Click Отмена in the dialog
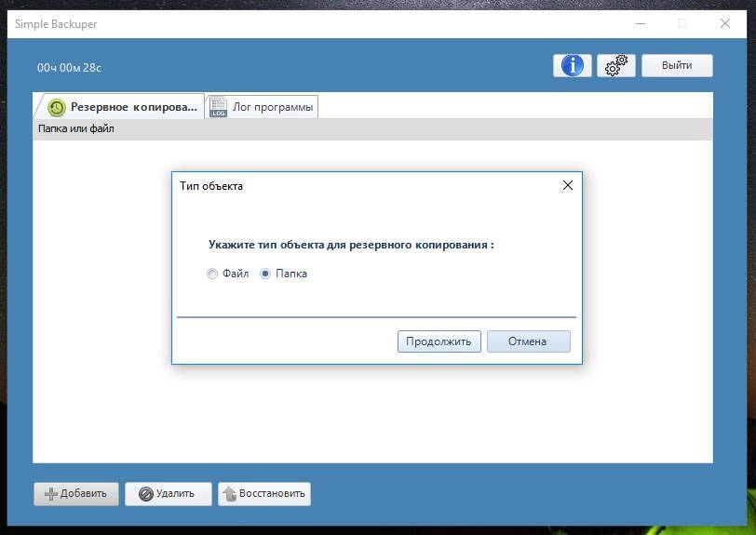The height and width of the screenshot is (535, 756). click(x=529, y=341)
